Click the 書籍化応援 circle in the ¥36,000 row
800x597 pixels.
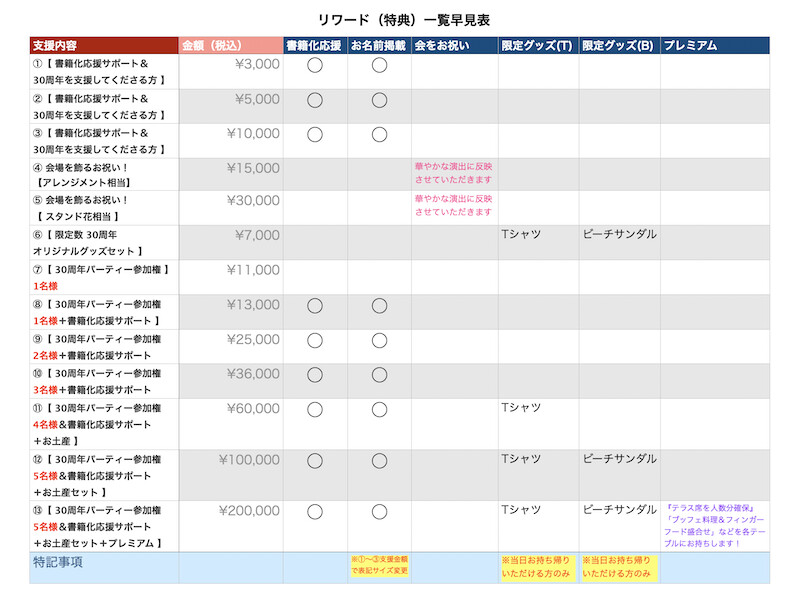point(315,375)
